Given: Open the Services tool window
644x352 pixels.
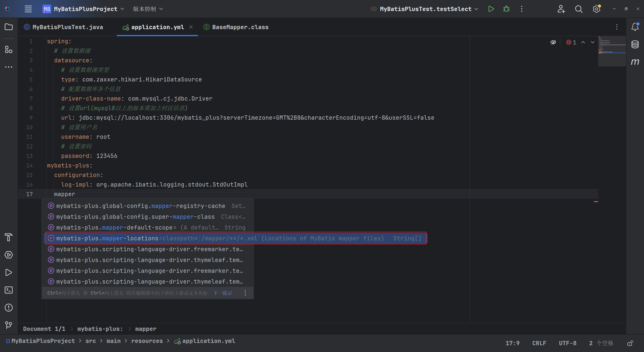Looking at the screenshot, I should [x=9, y=255].
